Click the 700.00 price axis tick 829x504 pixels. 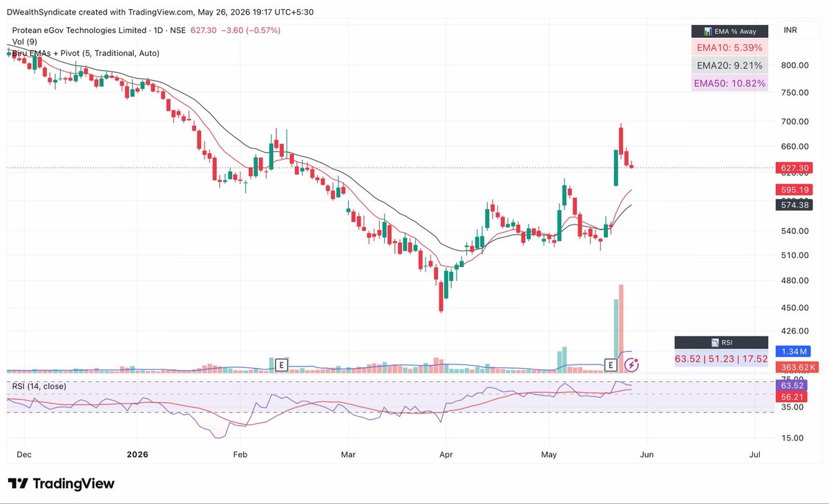click(794, 122)
